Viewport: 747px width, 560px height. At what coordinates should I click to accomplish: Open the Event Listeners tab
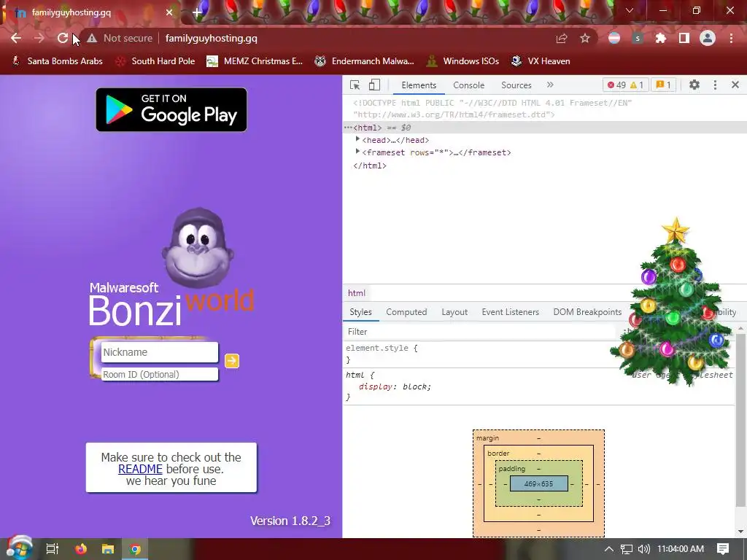click(x=510, y=312)
